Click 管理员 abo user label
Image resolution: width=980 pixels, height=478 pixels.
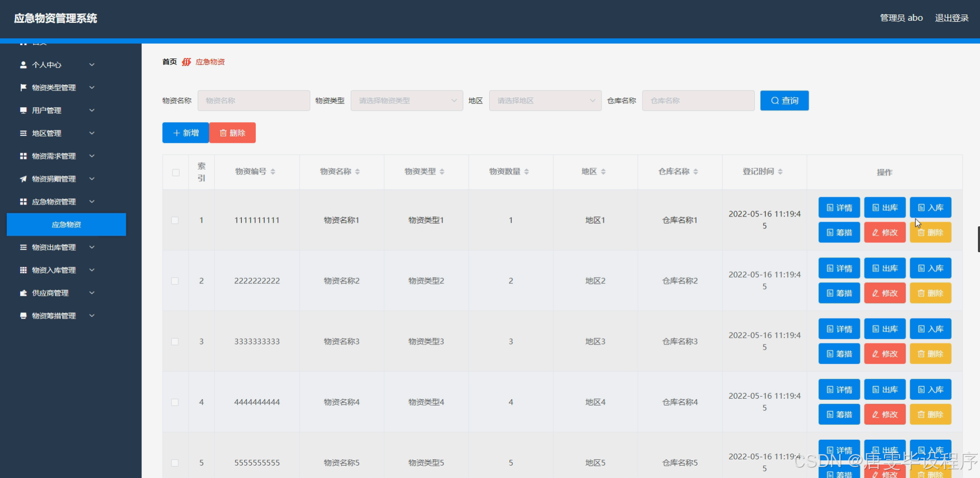pos(901,18)
